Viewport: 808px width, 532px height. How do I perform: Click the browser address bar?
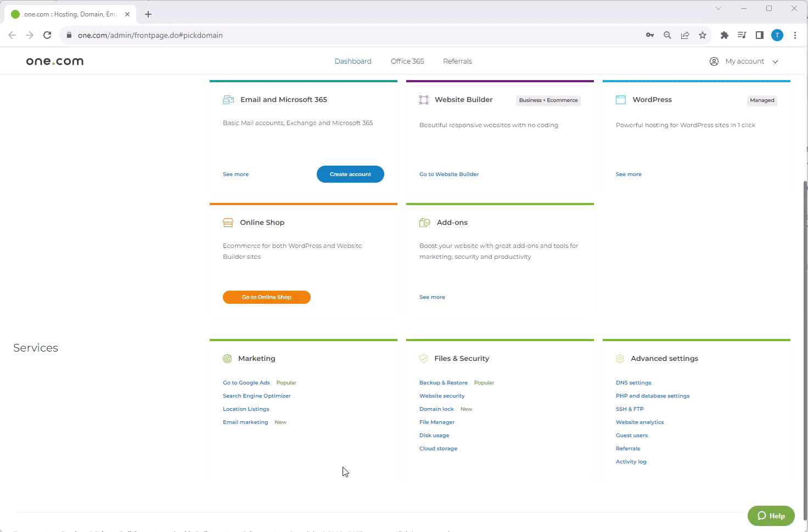coord(351,35)
